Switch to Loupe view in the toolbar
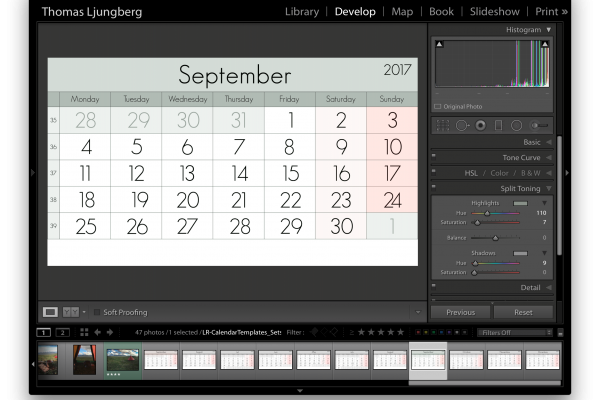Image resolution: width=600 pixels, height=400 pixels. 50,312
